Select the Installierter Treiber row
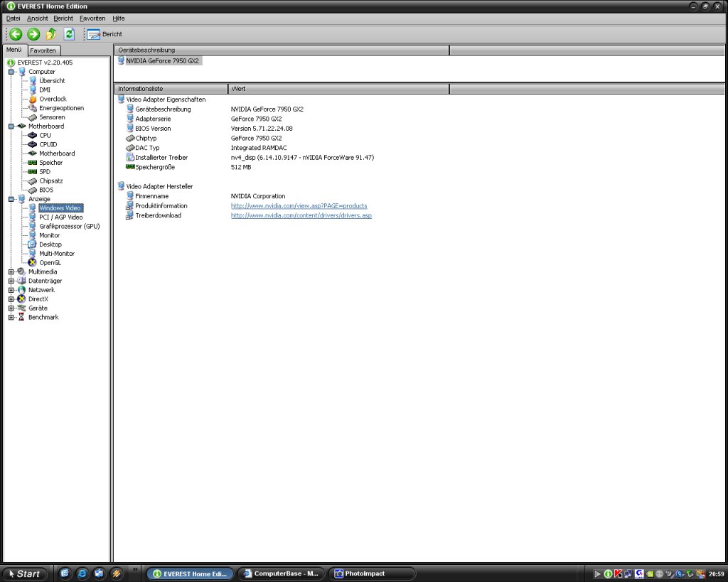 click(x=250, y=158)
